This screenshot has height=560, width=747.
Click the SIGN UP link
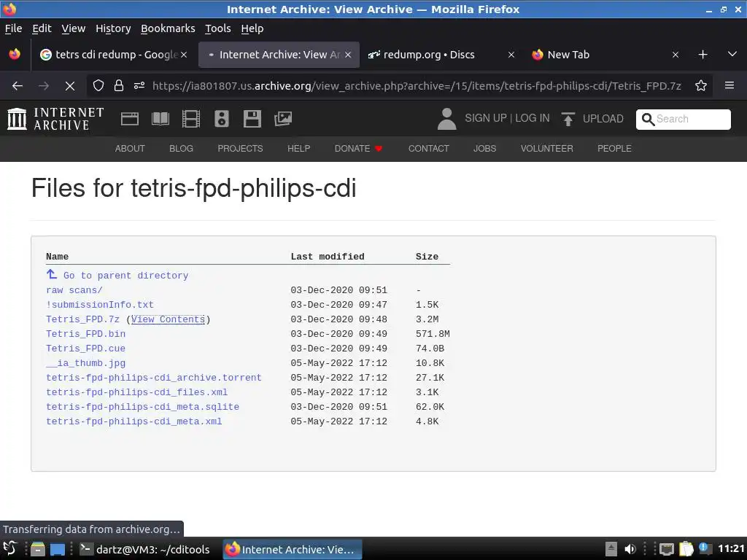[485, 118]
